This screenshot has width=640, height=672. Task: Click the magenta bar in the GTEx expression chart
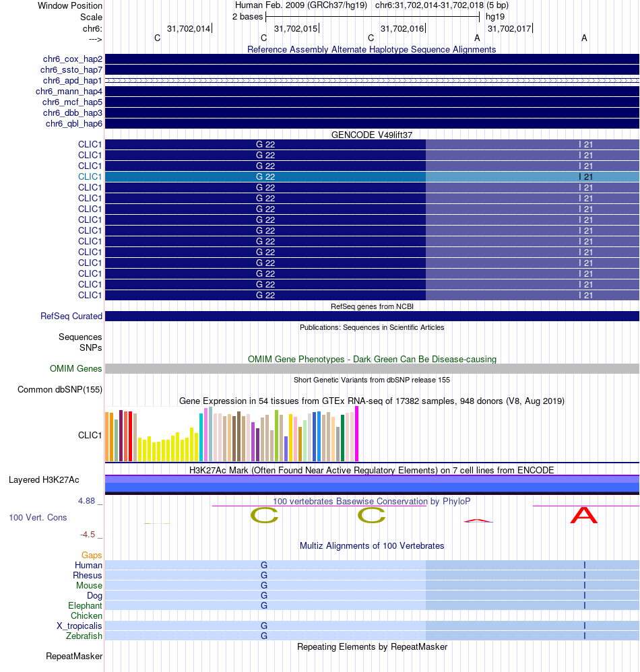pyautogui.click(x=356, y=434)
